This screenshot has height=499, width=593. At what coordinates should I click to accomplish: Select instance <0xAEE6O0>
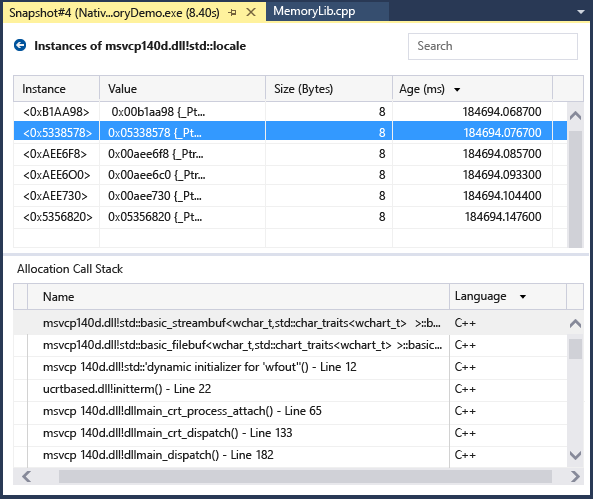57,175
